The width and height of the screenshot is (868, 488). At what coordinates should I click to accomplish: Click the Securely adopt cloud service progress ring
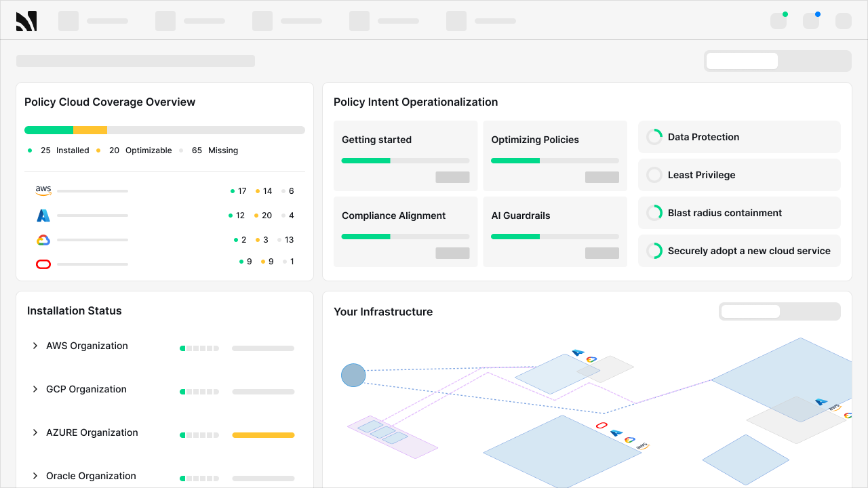click(x=654, y=251)
